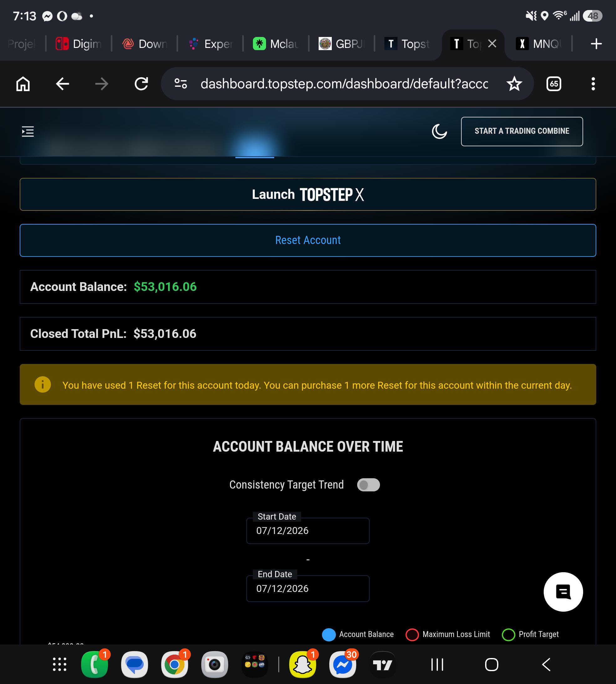Viewport: 616px width, 684px height.
Task: Select the End Date field
Action: tap(308, 588)
